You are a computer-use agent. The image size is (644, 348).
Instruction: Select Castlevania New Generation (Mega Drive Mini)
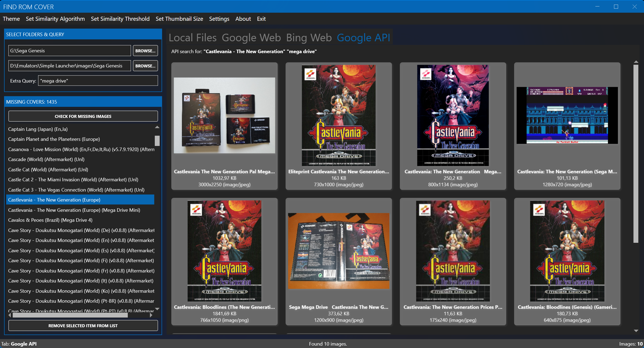coord(80,210)
